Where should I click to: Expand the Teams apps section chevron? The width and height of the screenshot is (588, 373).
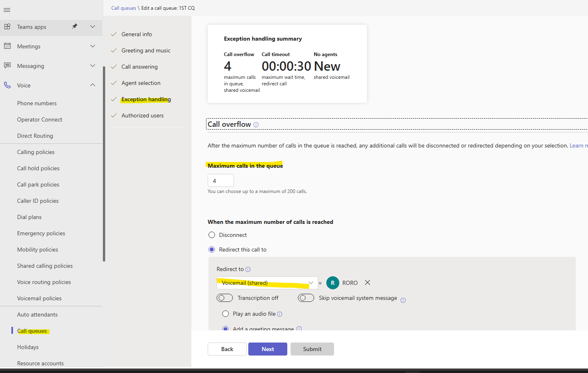93,26
